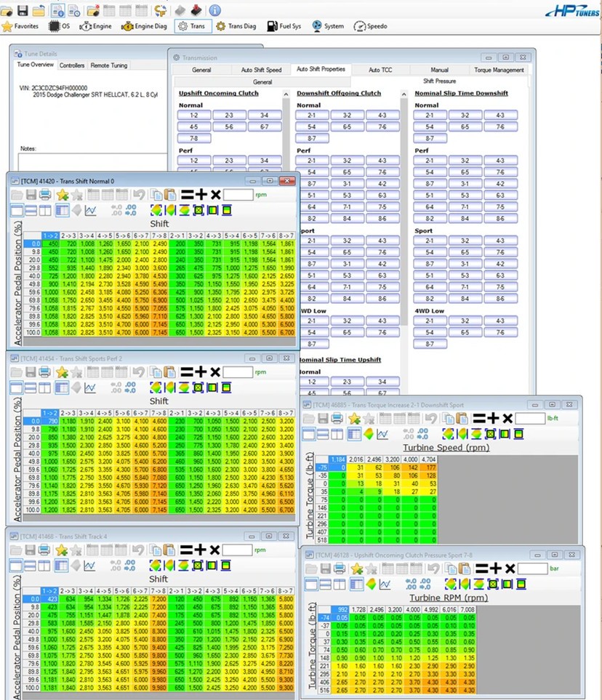Click Upshift Oncoming Clutch Normal 7-8 button

194,138
